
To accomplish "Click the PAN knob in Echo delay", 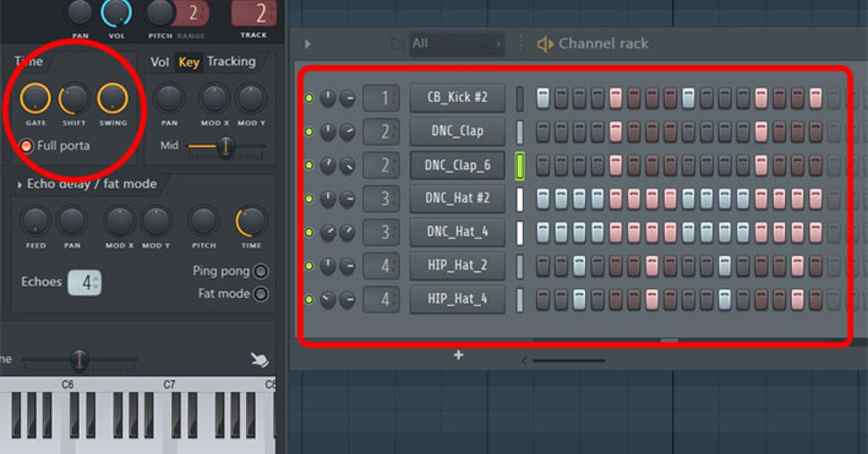I will (x=72, y=220).
